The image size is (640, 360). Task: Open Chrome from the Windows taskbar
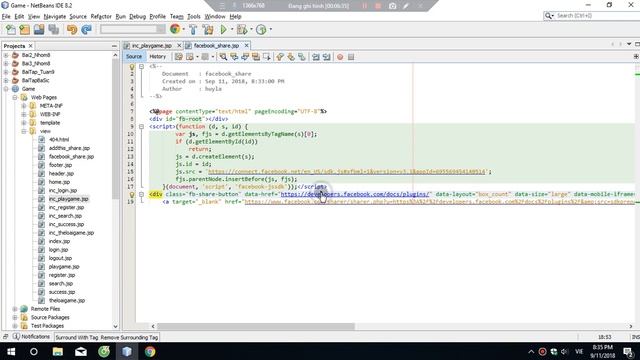click(x=150, y=351)
